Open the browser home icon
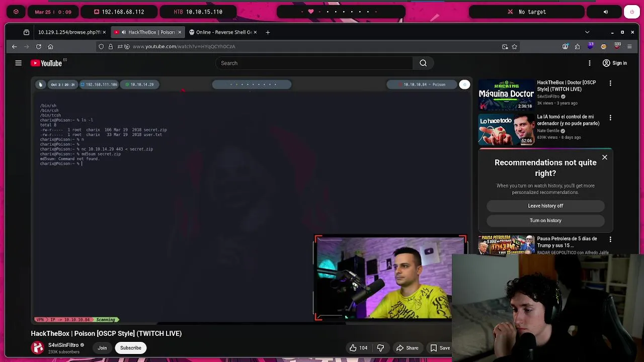644x362 pixels. click(50, 46)
